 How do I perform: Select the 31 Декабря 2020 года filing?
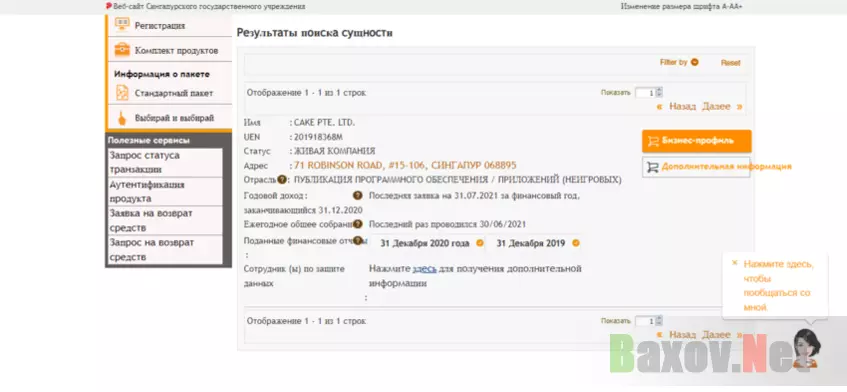425,244
